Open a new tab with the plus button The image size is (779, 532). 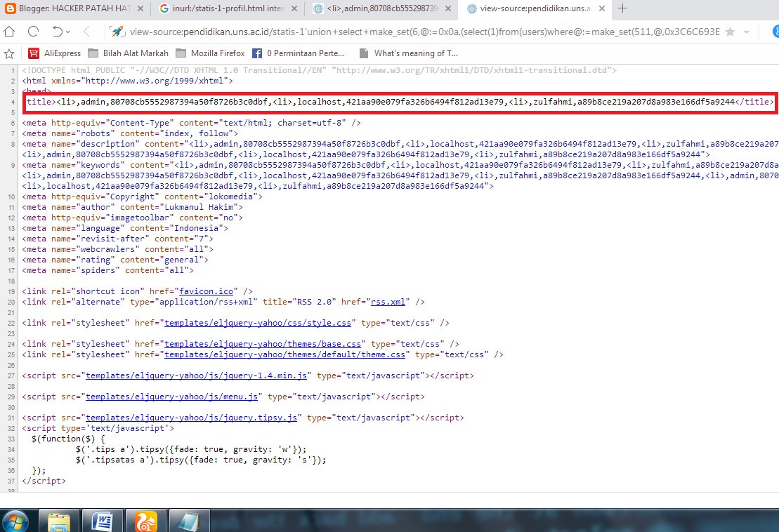622,8
